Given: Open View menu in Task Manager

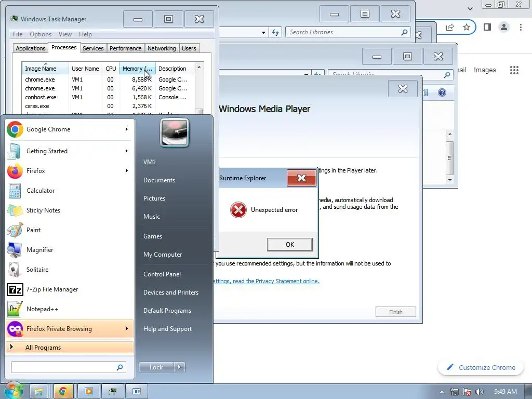Looking at the screenshot, I should coord(65,34).
